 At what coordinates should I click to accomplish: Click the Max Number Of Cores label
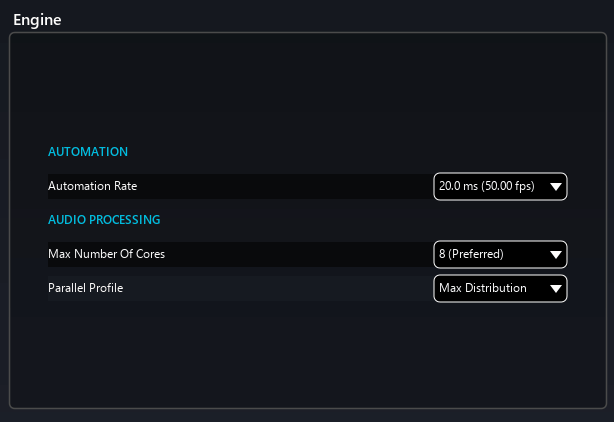pos(107,254)
